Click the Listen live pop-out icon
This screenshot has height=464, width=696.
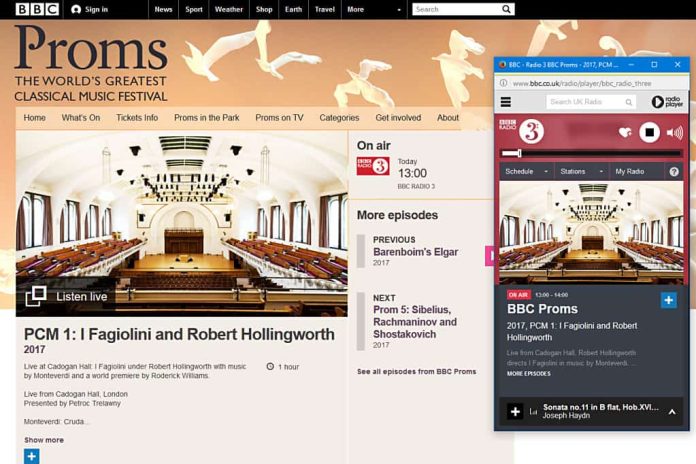point(36,296)
